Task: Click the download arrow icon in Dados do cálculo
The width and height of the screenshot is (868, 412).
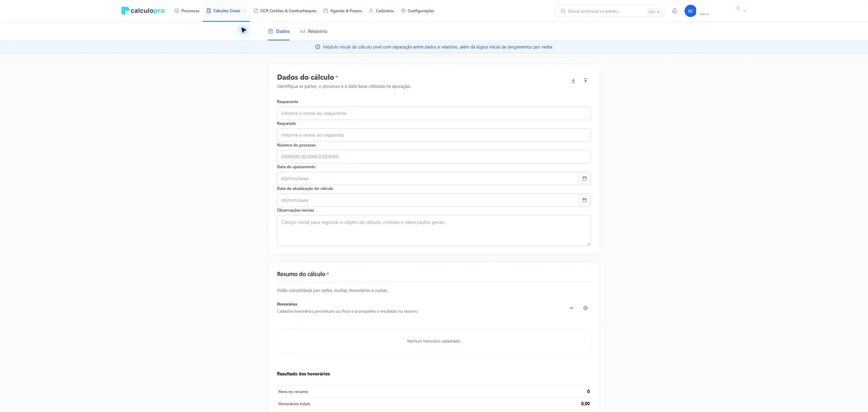Action: coord(573,81)
